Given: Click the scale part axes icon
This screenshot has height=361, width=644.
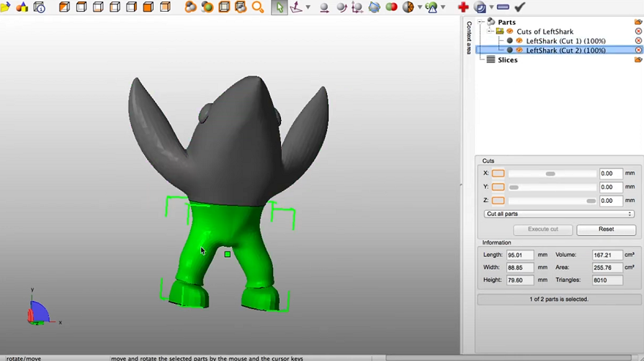Looking at the screenshot, I should tap(357, 7).
